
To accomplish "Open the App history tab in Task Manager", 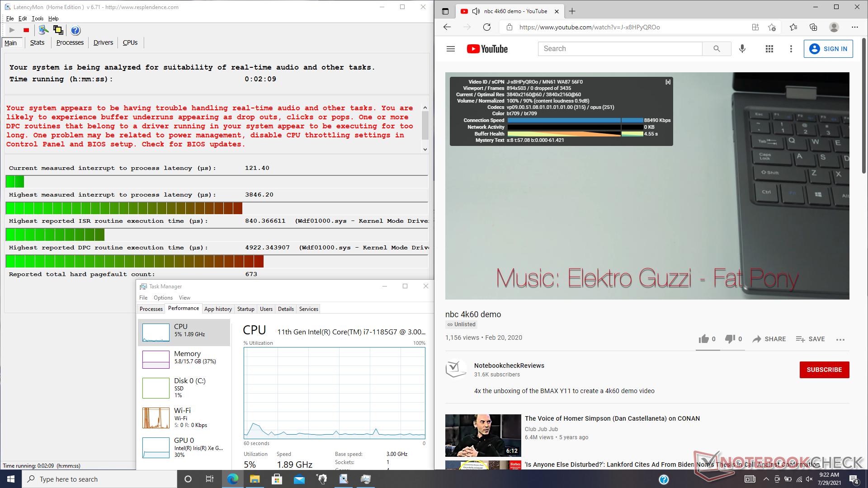I will (218, 309).
